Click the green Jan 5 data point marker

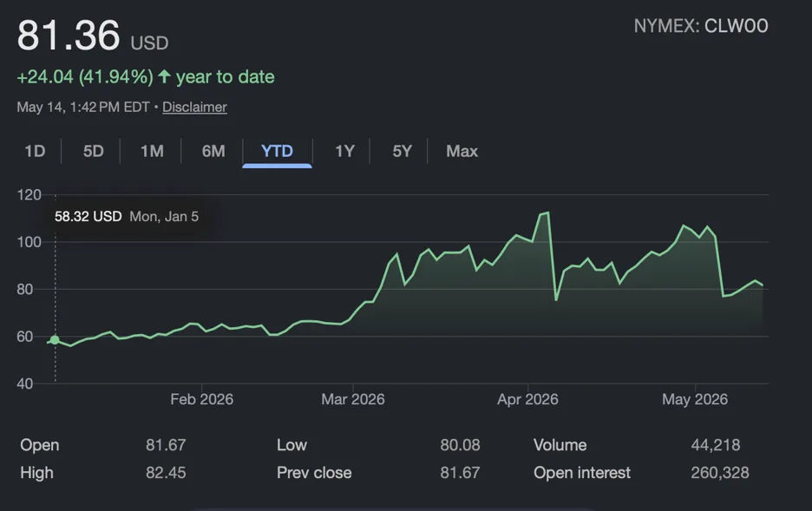tap(55, 340)
